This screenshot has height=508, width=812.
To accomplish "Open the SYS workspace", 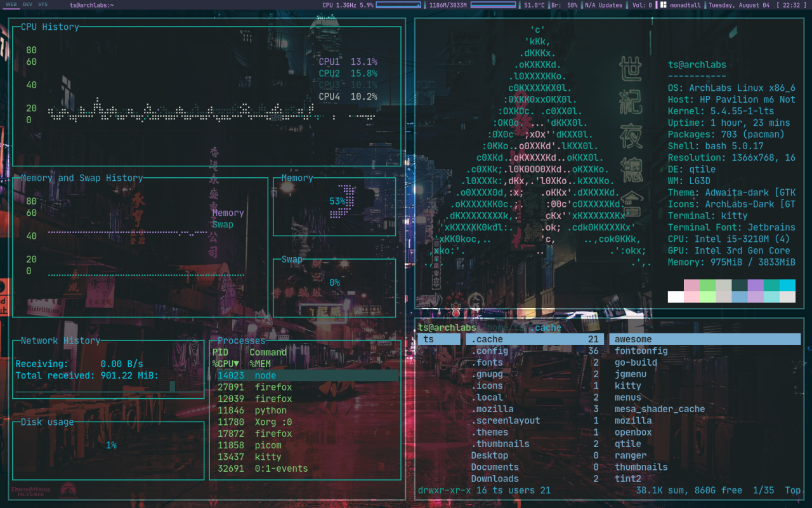I will [x=43, y=4].
